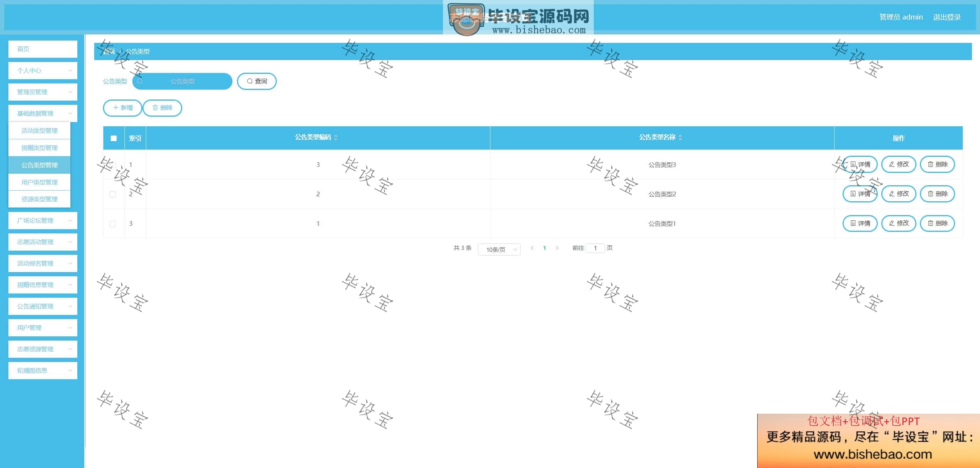Image resolution: width=980 pixels, height=468 pixels.
Task: Expand the 公告通知管理 sidebar menu
Action: (x=43, y=306)
